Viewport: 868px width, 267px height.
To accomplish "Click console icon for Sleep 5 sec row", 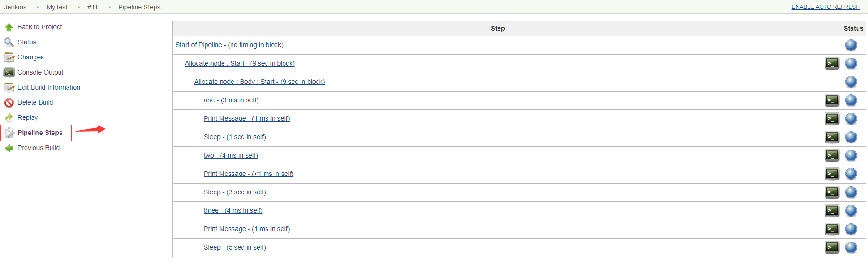I will pyautogui.click(x=832, y=248).
